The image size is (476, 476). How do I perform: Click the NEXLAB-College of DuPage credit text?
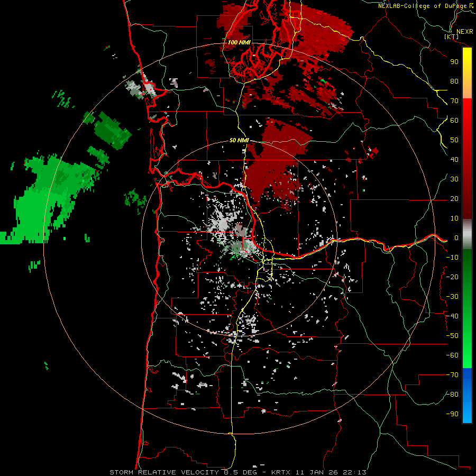[x=422, y=6]
